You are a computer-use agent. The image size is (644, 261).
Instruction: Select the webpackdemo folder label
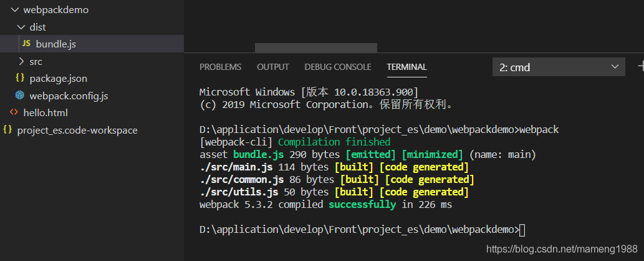coord(56,10)
